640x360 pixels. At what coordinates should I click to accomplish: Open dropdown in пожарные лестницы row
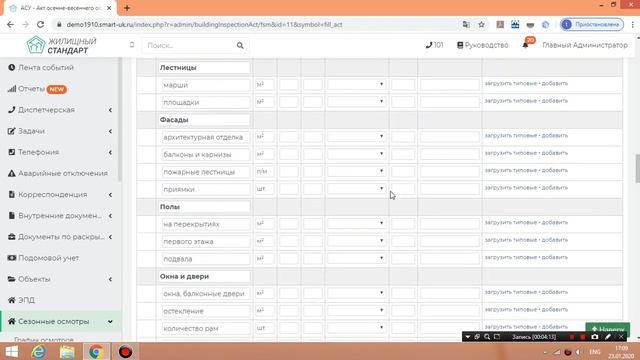pos(356,171)
